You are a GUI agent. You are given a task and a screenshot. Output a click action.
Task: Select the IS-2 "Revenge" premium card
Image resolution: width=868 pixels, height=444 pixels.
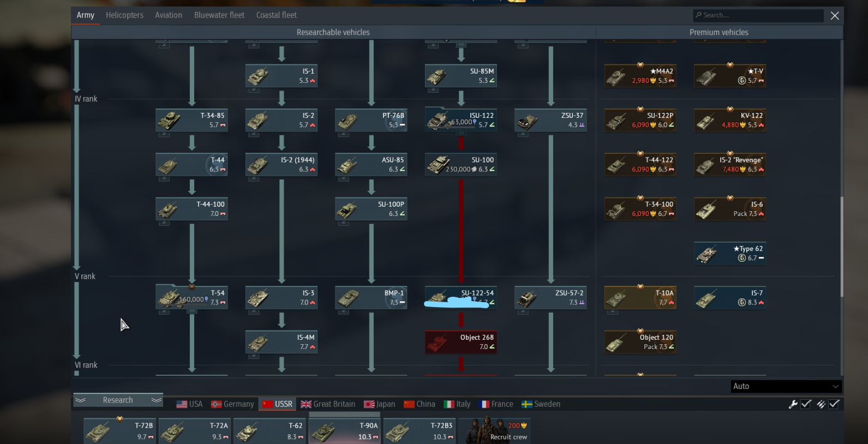(x=730, y=165)
